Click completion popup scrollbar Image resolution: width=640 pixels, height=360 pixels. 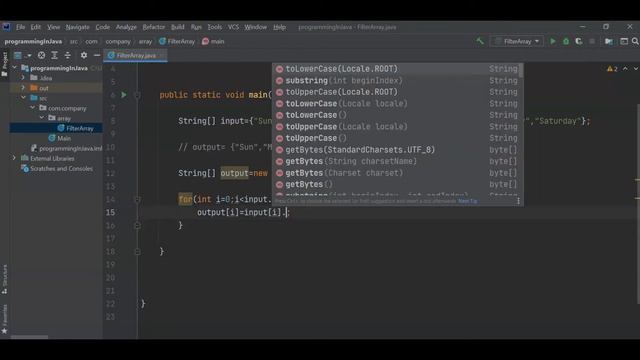point(521,70)
